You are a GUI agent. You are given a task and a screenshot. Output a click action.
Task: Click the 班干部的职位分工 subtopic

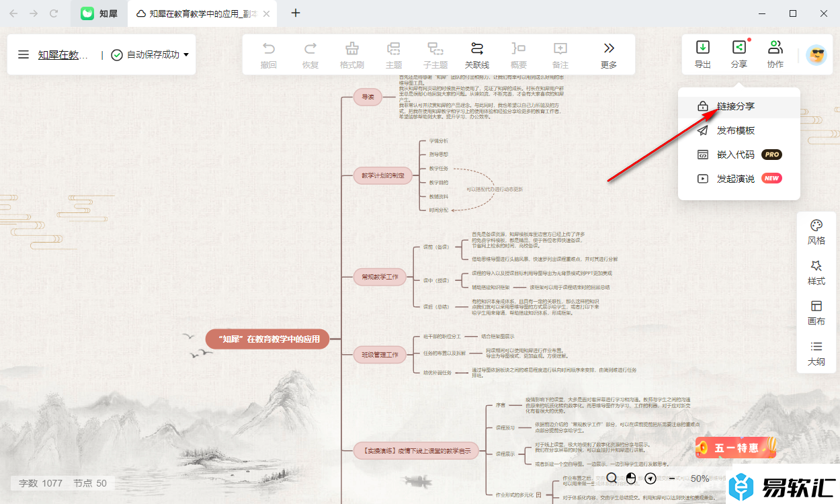point(442,335)
